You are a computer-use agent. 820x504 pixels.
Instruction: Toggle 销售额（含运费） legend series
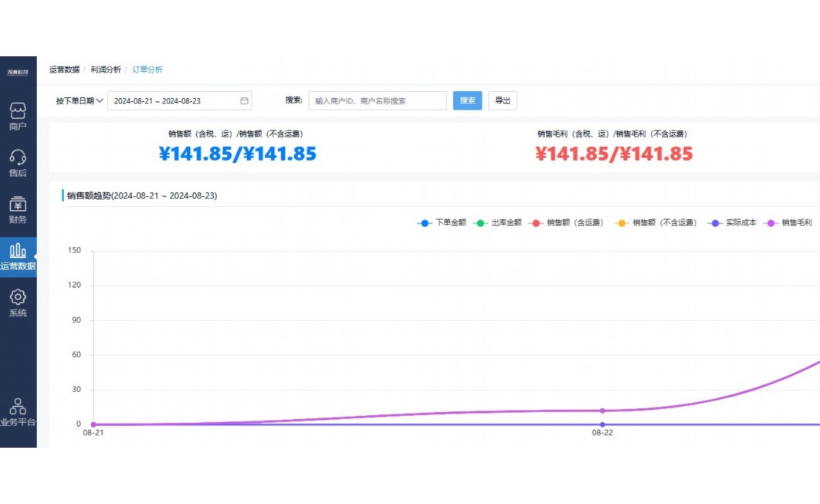pyautogui.click(x=568, y=223)
